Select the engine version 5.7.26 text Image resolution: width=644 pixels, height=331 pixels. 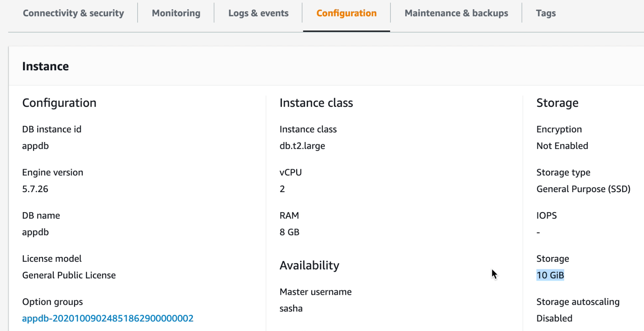[34, 189]
